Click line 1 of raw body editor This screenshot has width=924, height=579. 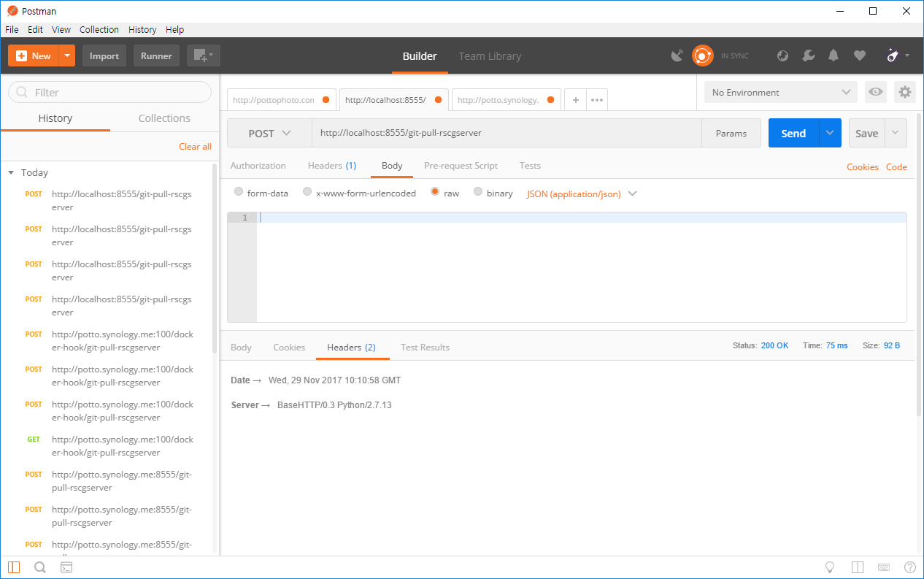pos(582,218)
